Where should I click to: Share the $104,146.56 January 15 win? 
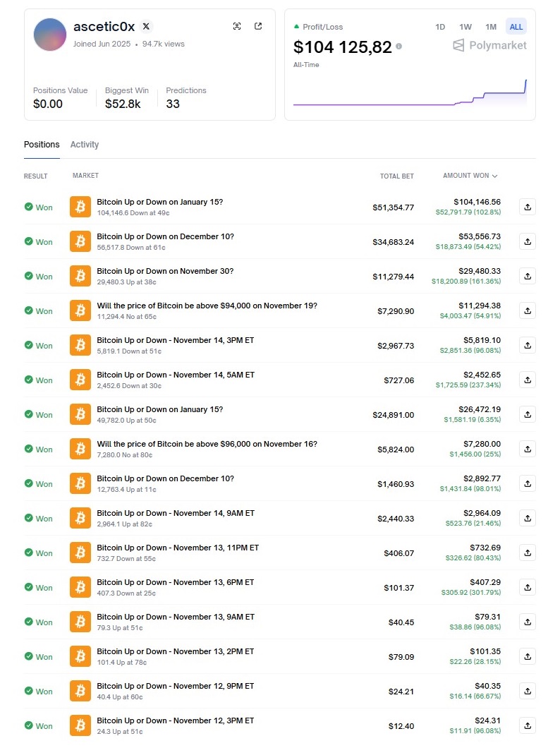pyautogui.click(x=528, y=207)
